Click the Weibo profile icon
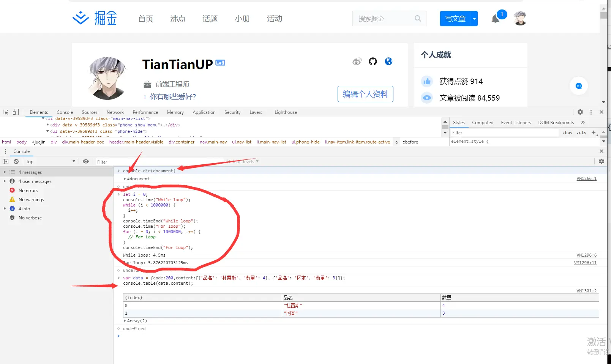This screenshot has width=611, height=364. pos(357,61)
